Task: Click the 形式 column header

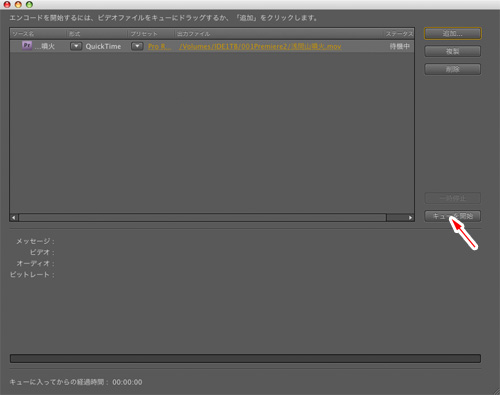Action: tap(75, 34)
